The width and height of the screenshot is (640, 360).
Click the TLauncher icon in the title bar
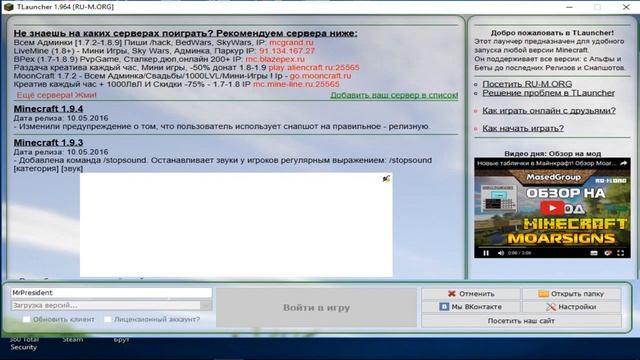coord(8,7)
